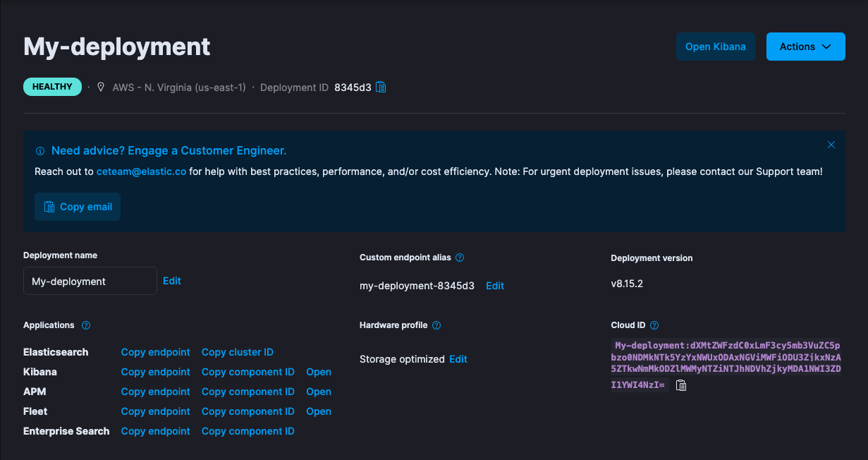This screenshot has width=868, height=460.
Task: Copy the Kibana endpoint
Action: (156, 372)
